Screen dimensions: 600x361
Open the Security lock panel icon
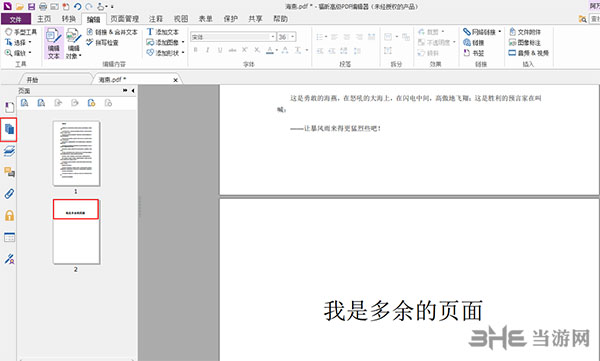pos(9,216)
